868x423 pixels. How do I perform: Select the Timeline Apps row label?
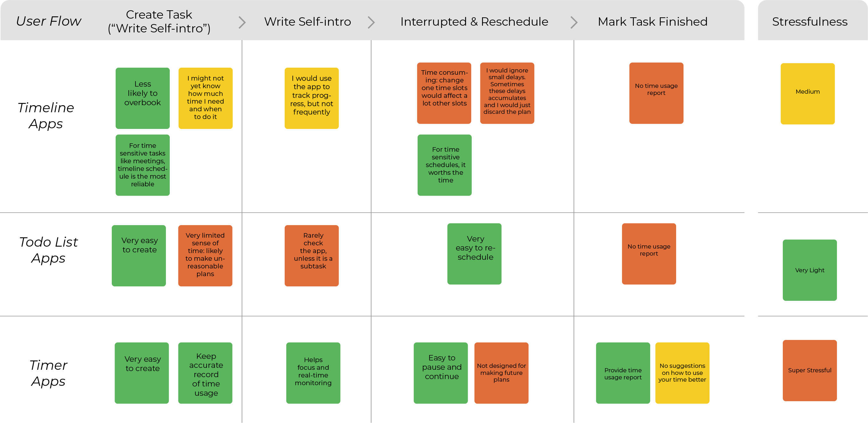(46, 116)
